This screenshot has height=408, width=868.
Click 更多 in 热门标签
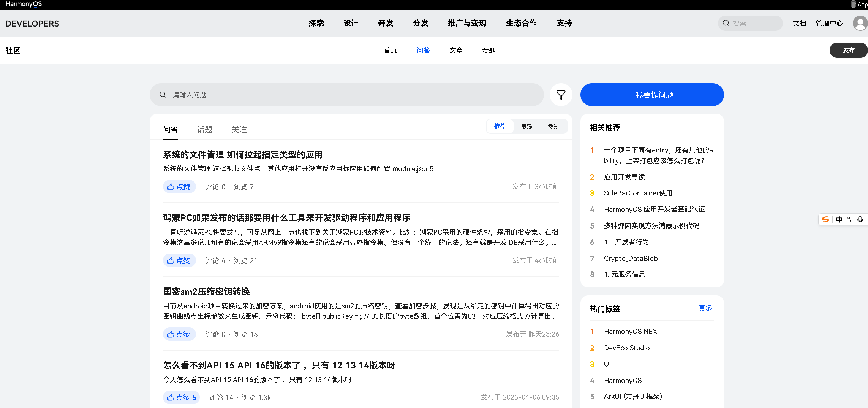(705, 308)
